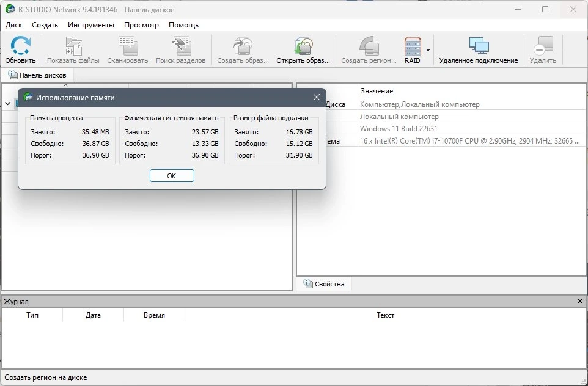Select the Intel Core i7-10700F CPU value
Image resolution: width=588 pixels, height=386 pixels.
(x=470, y=141)
